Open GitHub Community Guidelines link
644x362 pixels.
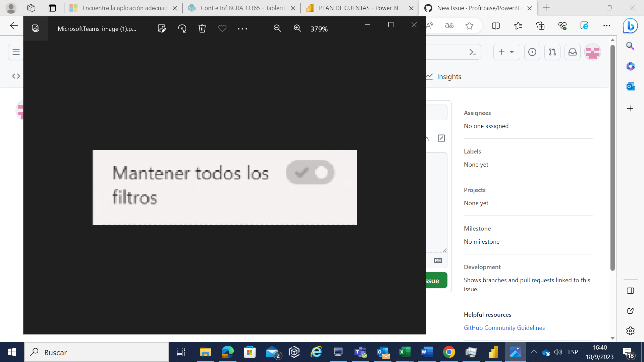click(504, 327)
